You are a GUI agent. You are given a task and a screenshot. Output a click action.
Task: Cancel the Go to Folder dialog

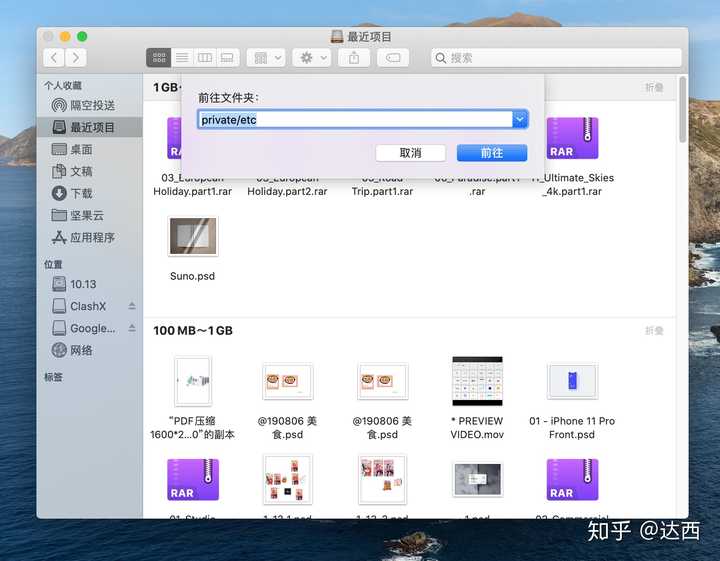coord(411,153)
